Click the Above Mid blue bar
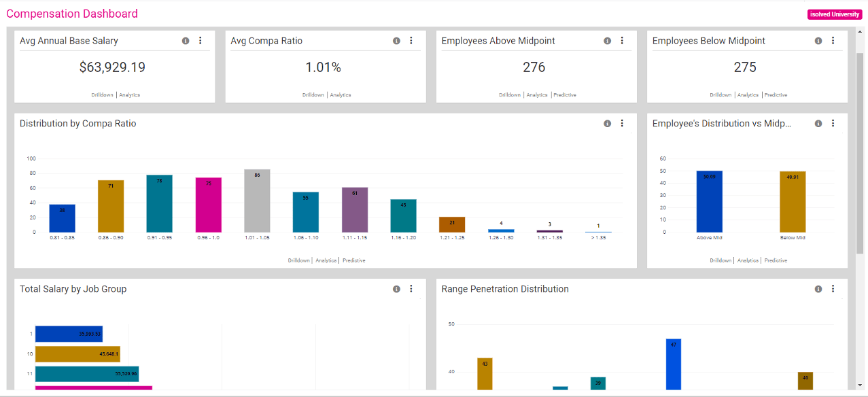 coord(710,202)
